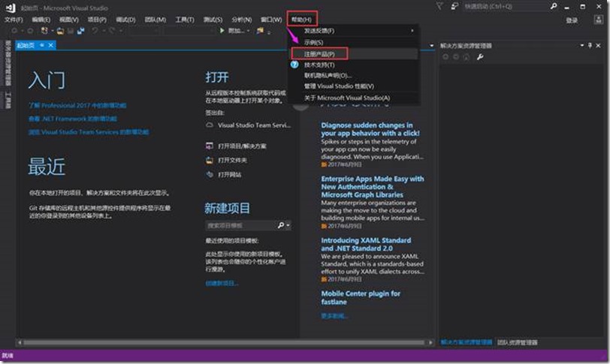
Task: Toggle auto-hide pin on Solution Explorer panel
Action: [x=590, y=46]
